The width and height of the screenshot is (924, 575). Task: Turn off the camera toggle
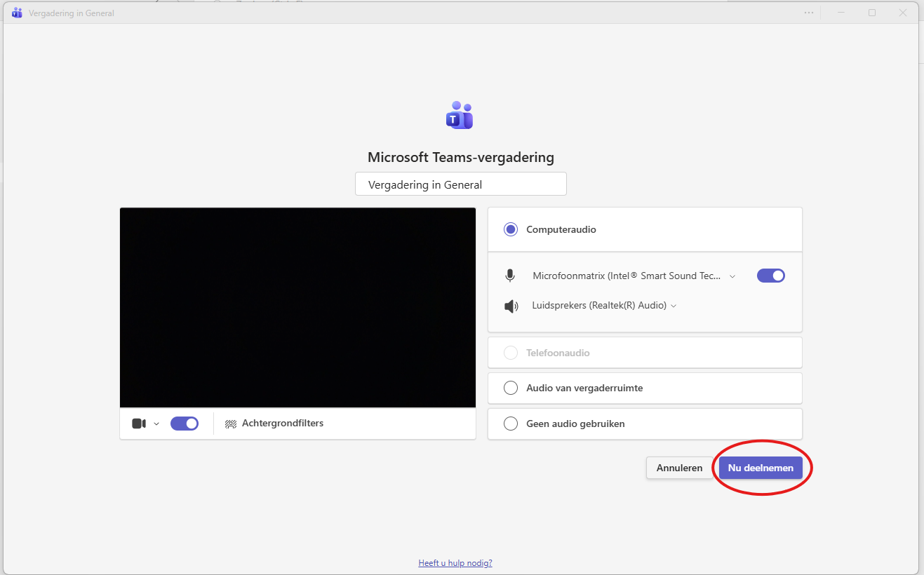185,424
